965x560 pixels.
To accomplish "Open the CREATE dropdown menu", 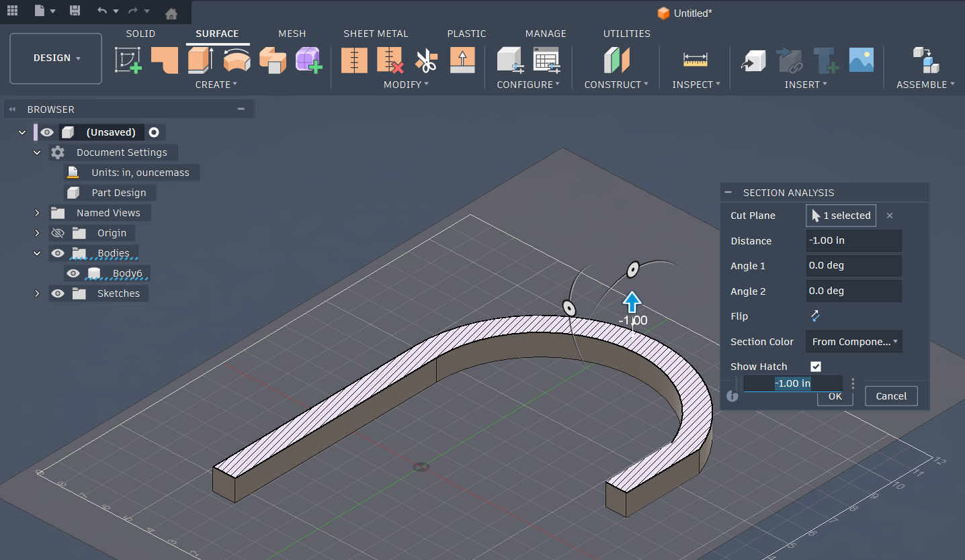I will pos(216,85).
